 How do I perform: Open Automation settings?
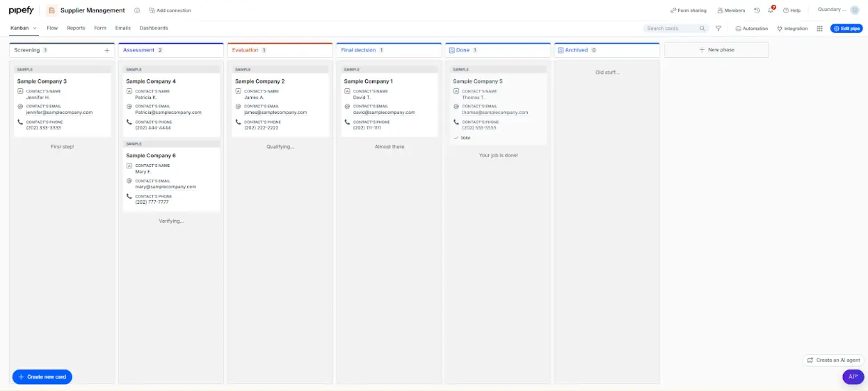(x=752, y=29)
